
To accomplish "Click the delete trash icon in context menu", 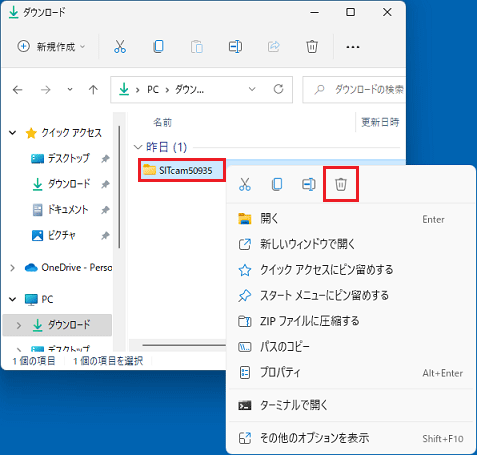I will point(341,184).
